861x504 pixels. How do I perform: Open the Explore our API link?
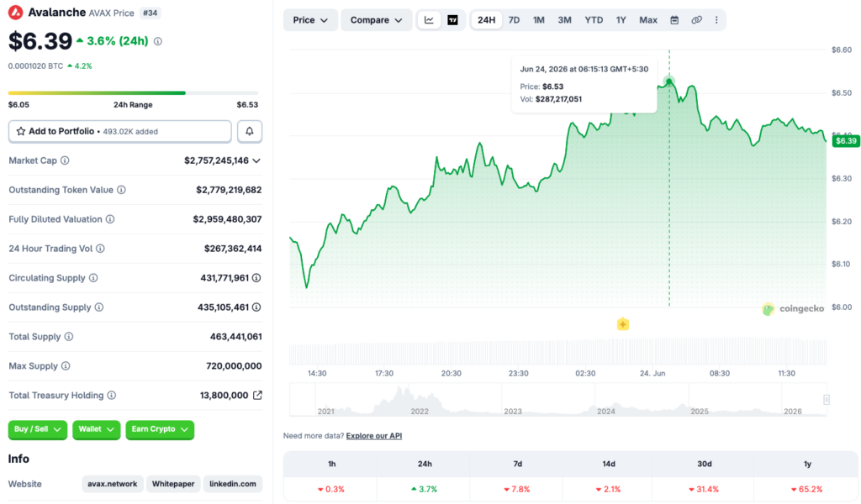click(374, 436)
